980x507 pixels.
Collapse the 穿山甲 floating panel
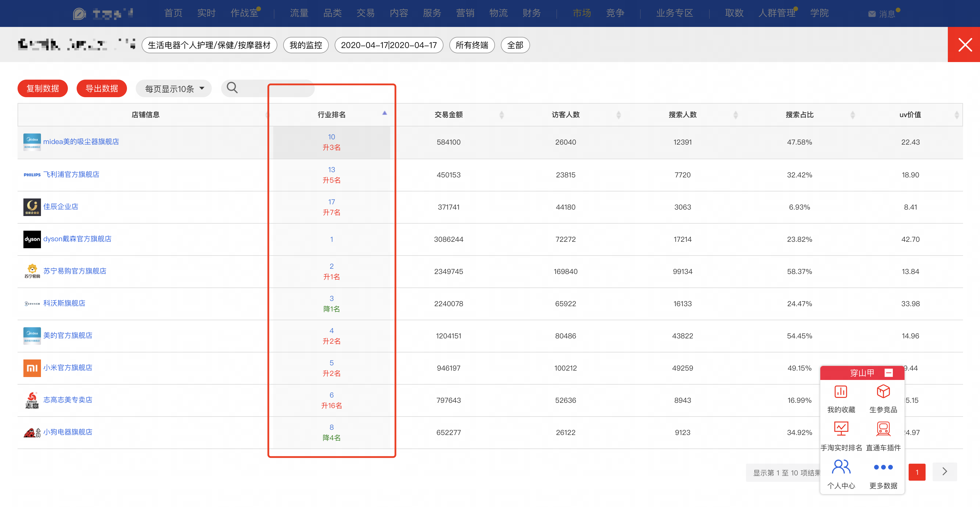point(888,373)
